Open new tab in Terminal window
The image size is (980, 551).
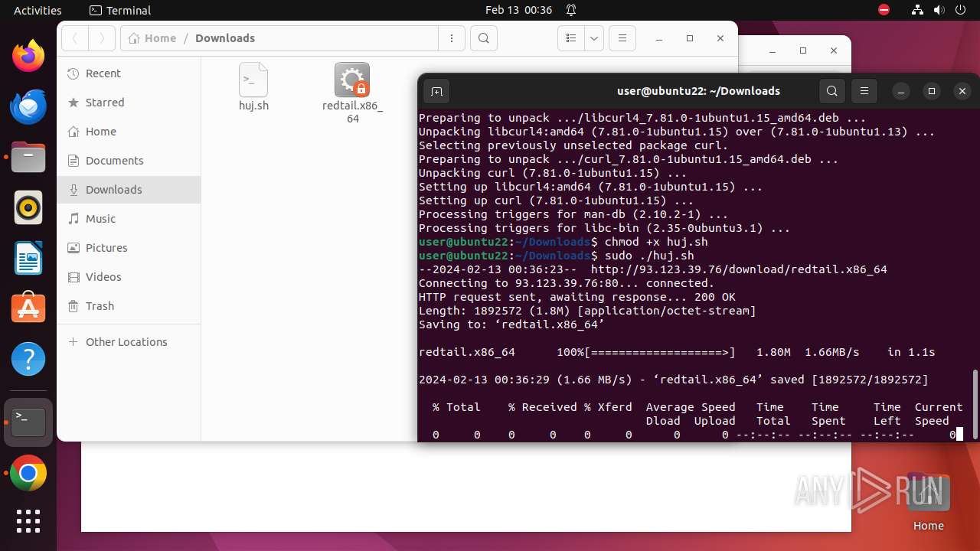click(x=436, y=92)
